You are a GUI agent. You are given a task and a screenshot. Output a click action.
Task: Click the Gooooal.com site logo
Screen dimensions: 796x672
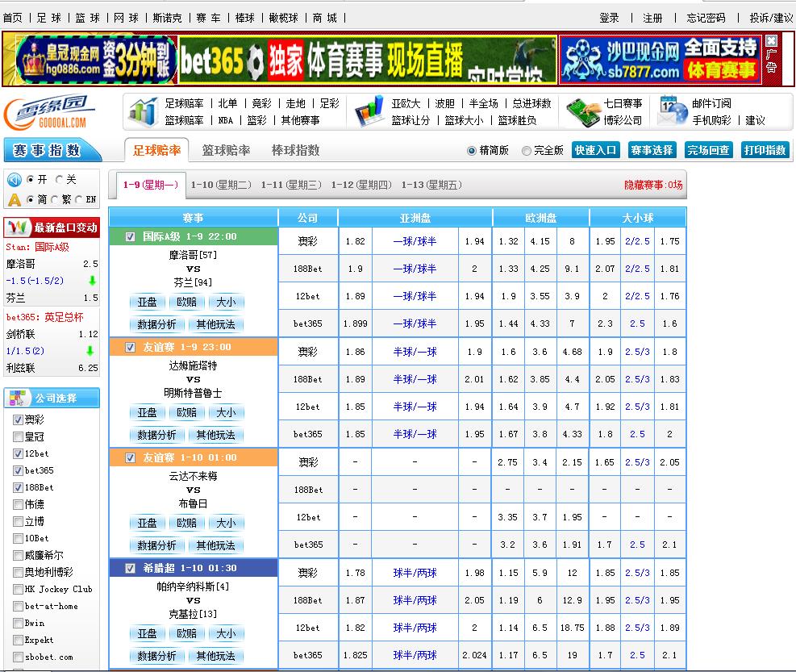click(49, 112)
